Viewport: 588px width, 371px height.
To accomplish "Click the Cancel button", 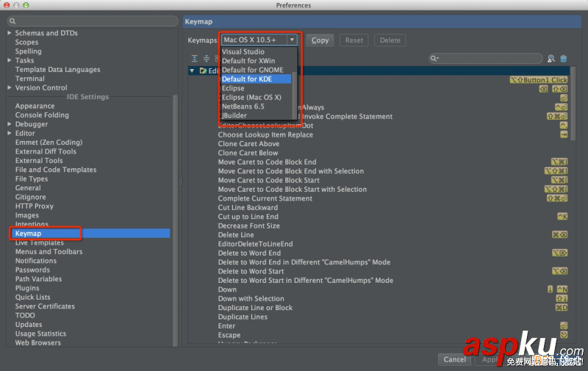I will click(454, 359).
